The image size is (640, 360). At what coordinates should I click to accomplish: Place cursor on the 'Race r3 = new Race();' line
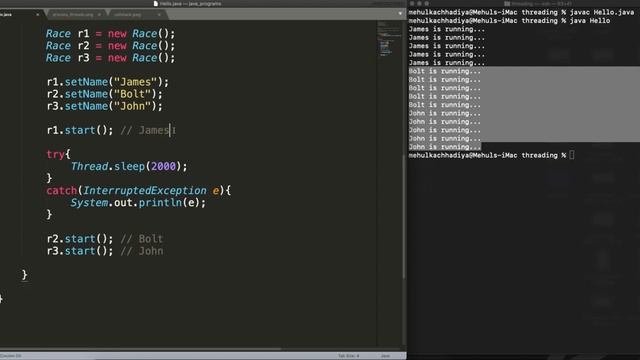[110, 58]
